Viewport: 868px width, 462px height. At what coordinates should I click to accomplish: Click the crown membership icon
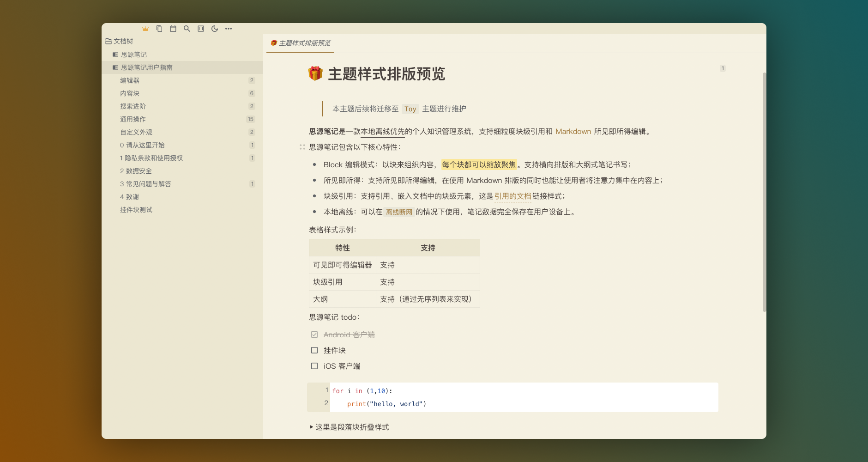(x=145, y=29)
